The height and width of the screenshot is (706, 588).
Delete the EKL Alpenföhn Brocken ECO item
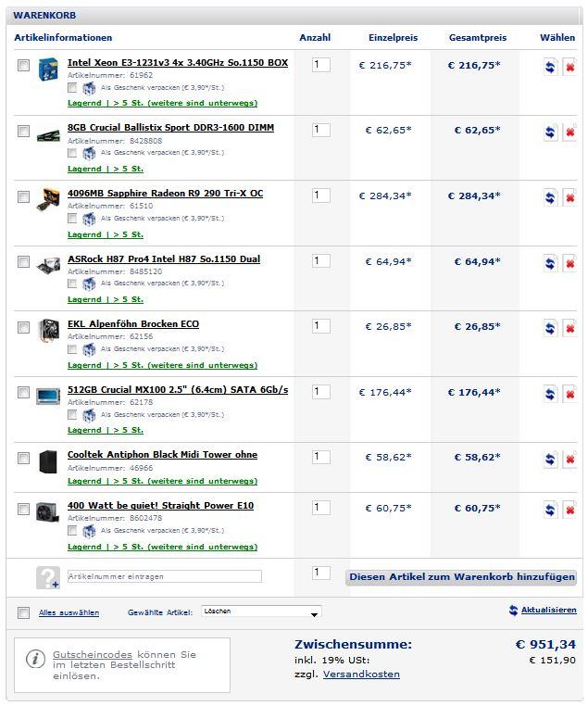pyautogui.click(x=569, y=329)
